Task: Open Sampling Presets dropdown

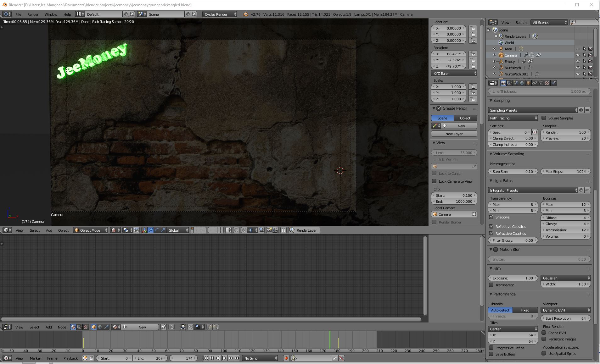Action: (533, 110)
